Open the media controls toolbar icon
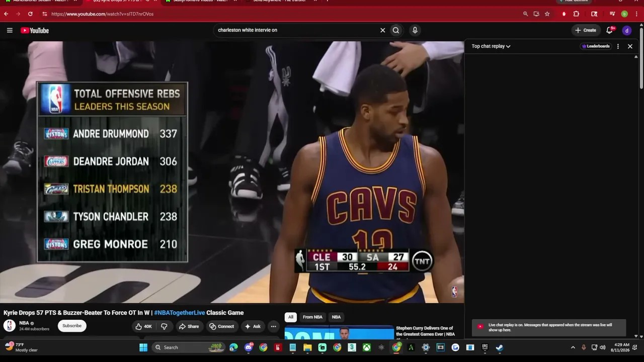Viewport: 644px width, 362px height. pyautogui.click(x=612, y=14)
